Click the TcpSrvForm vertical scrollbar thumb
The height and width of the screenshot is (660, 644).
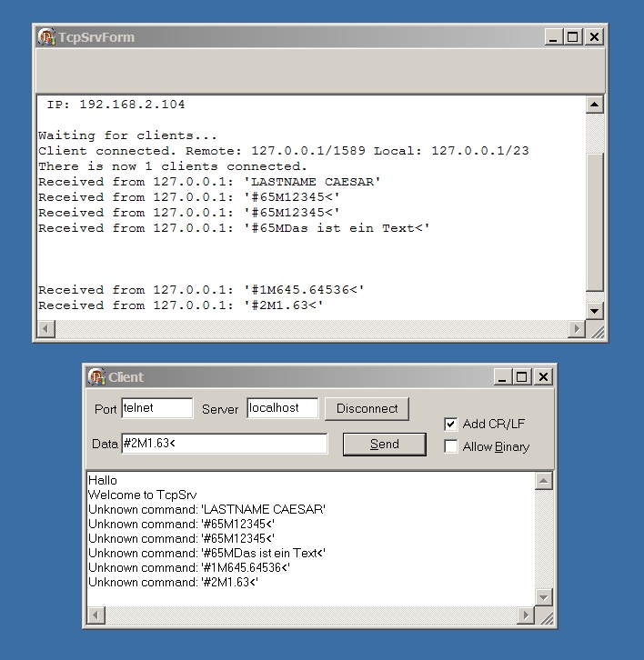tap(594, 222)
